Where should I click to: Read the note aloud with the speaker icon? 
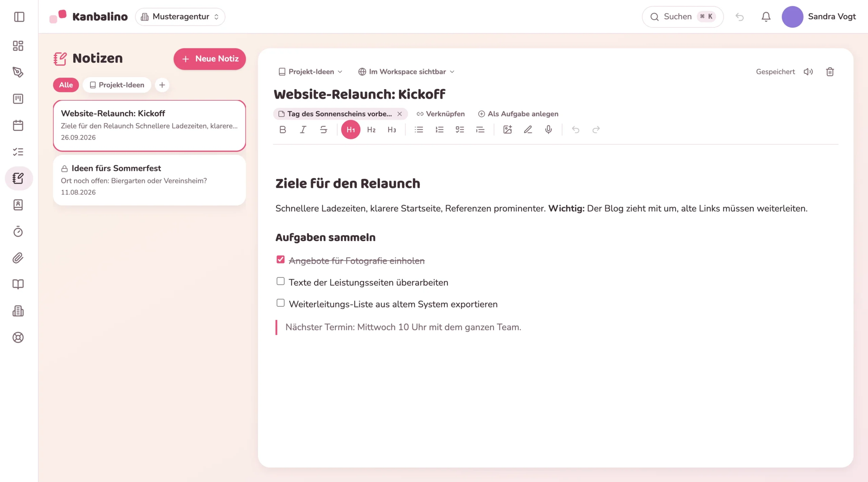[x=808, y=72]
